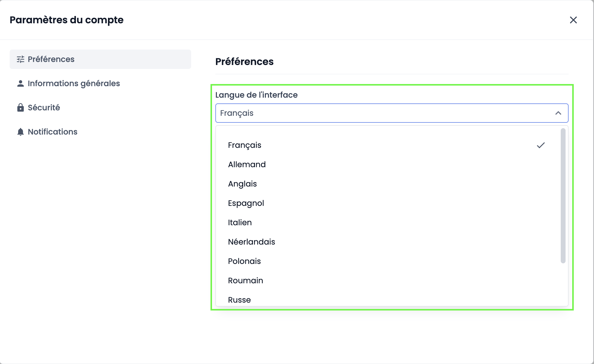The image size is (594, 364).
Task: Select the Néerlandais language option
Action: [251, 242]
